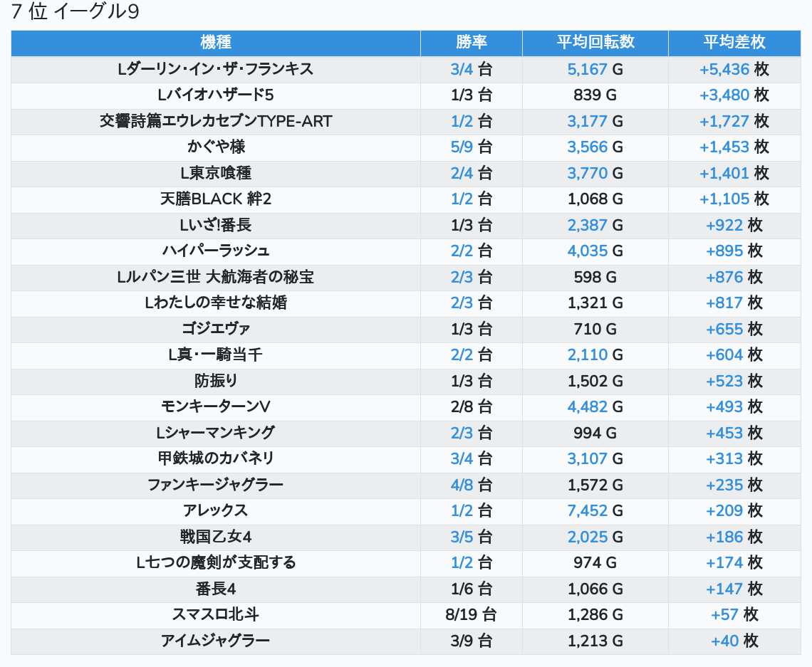Click the 1,213 G average spins value
The image size is (812, 667).
coord(595,641)
